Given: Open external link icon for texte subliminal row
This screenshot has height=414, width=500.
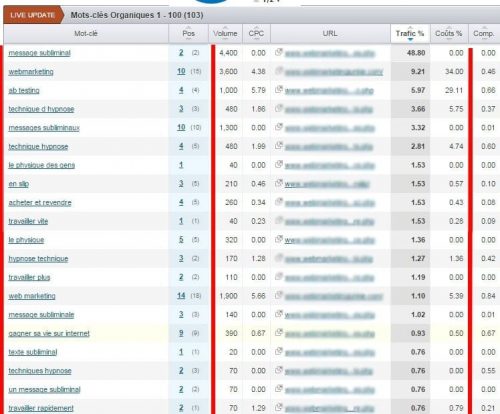Looking at the screenshot, I should click(279, 351).
